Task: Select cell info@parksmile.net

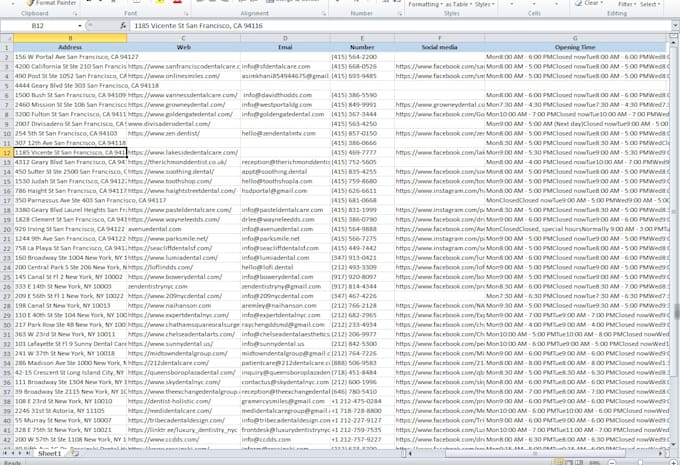Action: 285,239
